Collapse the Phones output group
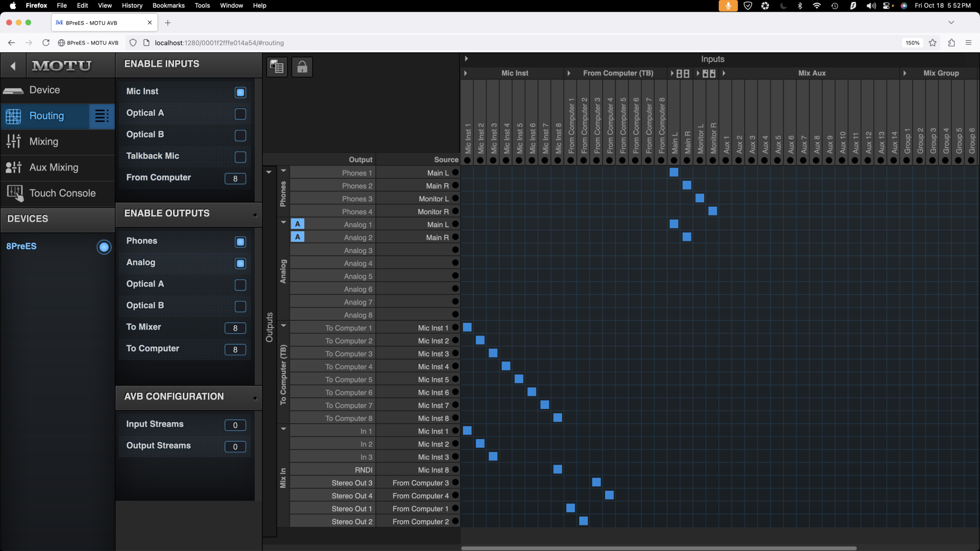 click(283, 171)
